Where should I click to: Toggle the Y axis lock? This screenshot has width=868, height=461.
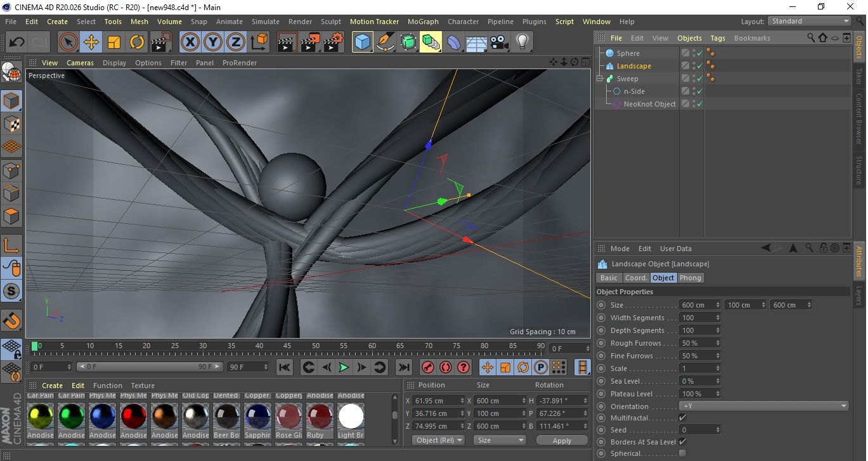[x=213, y=42]
